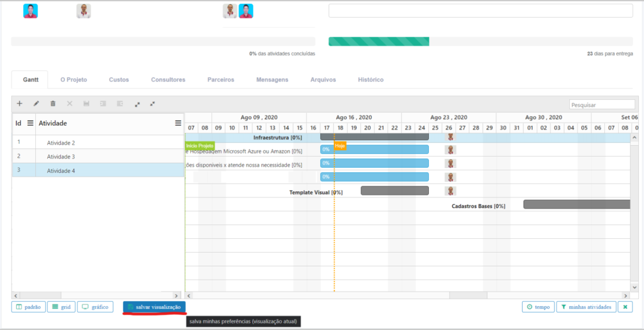Click the gray Cadastros Bases Gantt bar
This screenshot has height=330, width=644.
coord(576,204)
